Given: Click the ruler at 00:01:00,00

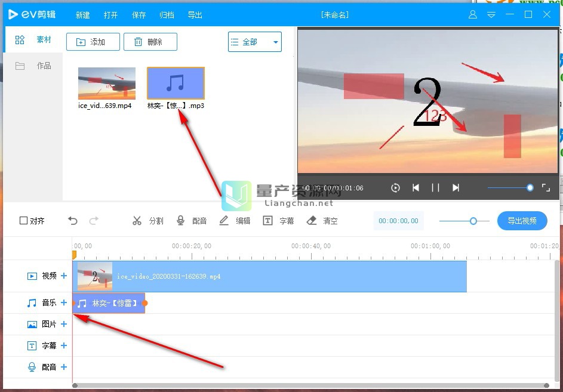Looking at the screenshot, I should pos(430,246).
